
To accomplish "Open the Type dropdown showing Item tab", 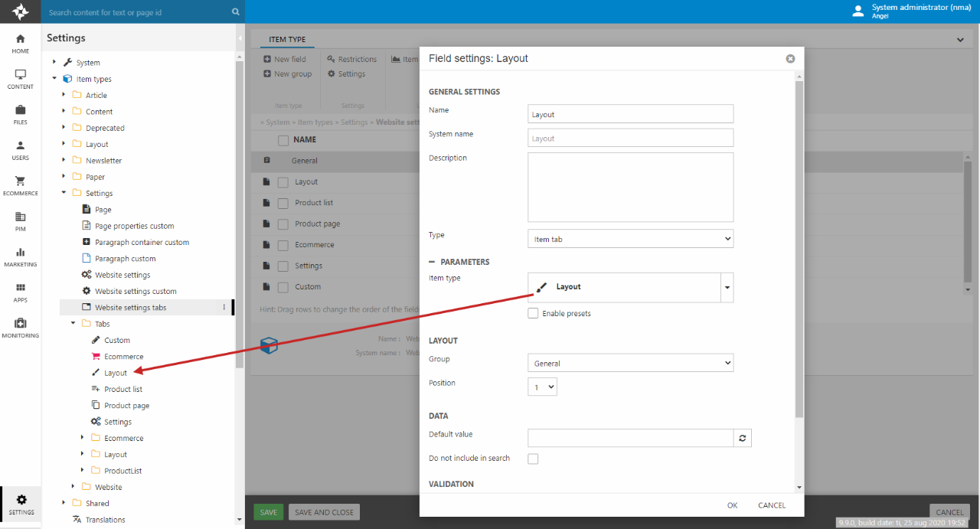I will point(630,239).
